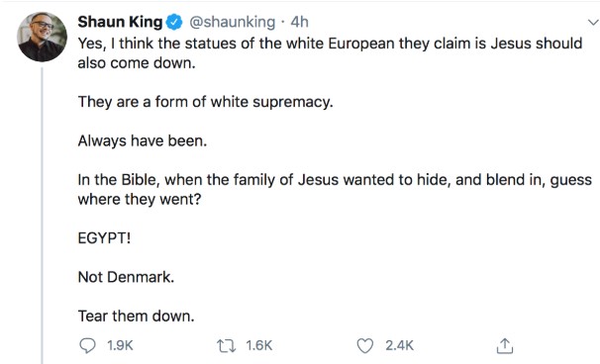Click the tweet's first line about statues
The image size is (600, 364).
coord(330,44)
